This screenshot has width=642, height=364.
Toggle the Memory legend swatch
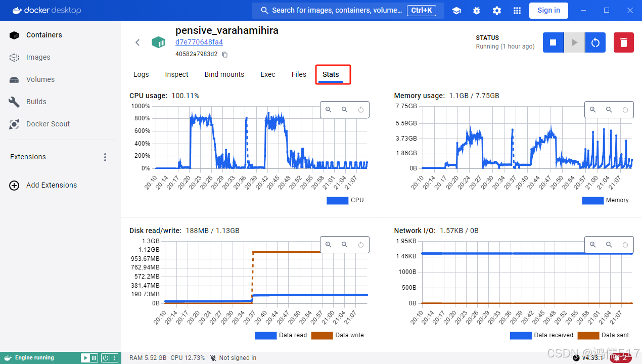pyautogui.click(x=593, y=200)
